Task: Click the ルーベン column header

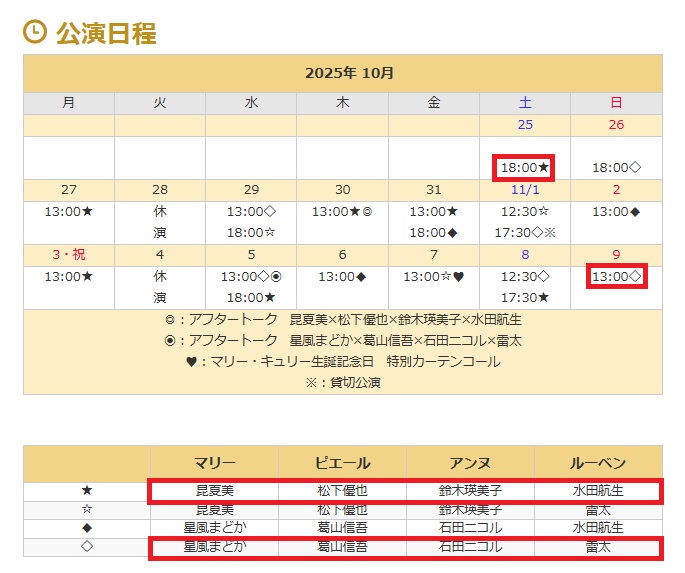Action: point(598,463)
